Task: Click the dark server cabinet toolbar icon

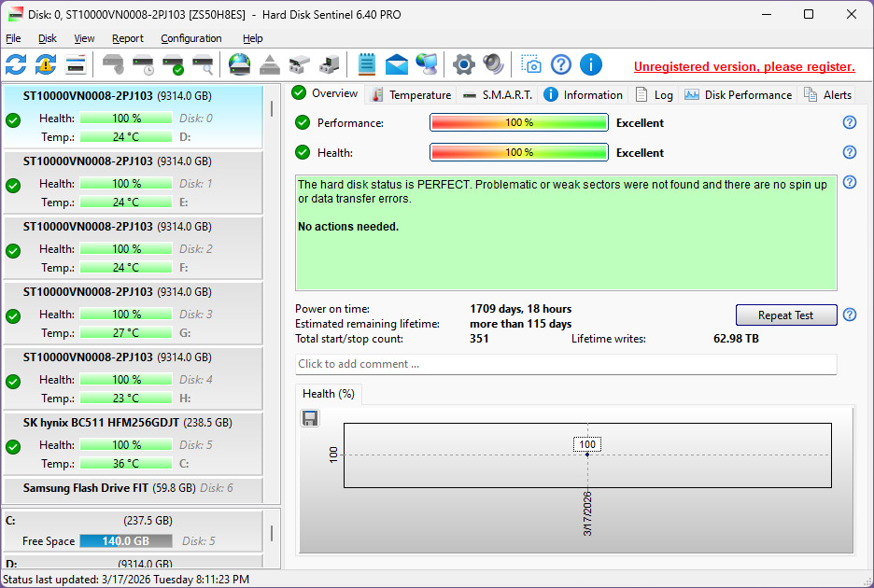Action: 329,64
